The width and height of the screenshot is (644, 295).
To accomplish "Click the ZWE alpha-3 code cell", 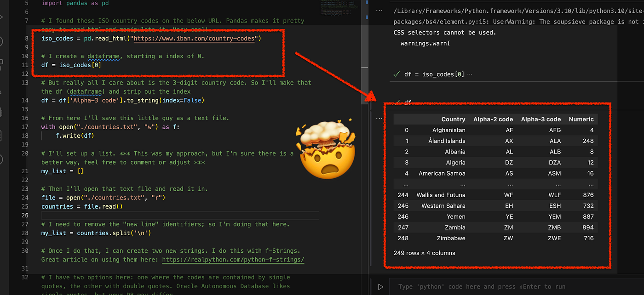I will (554, 238).
